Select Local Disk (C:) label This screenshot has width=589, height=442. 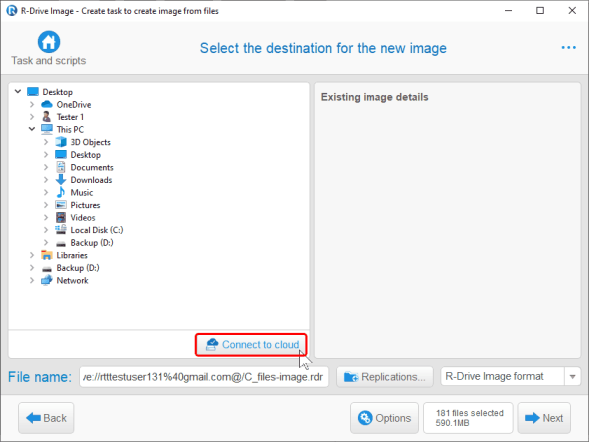[x=97, y=230]
